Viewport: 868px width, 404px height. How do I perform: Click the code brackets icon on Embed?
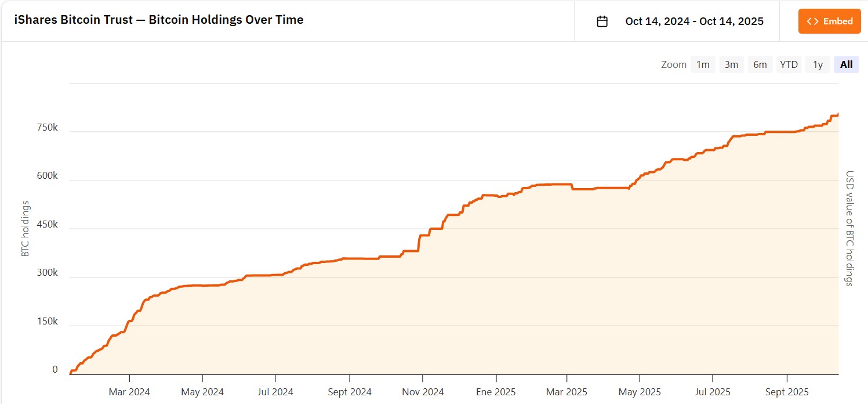click(x=813, y=21)
